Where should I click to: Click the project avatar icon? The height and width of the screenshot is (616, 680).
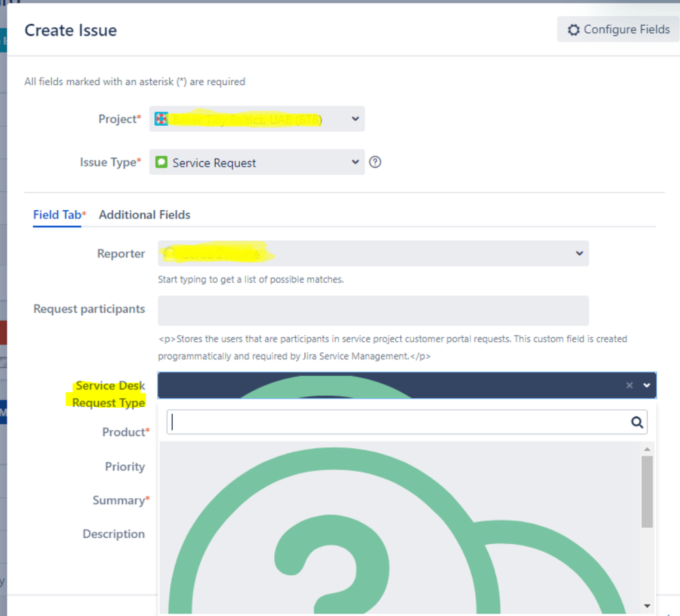pyautogui.click(x=161, y=119)
